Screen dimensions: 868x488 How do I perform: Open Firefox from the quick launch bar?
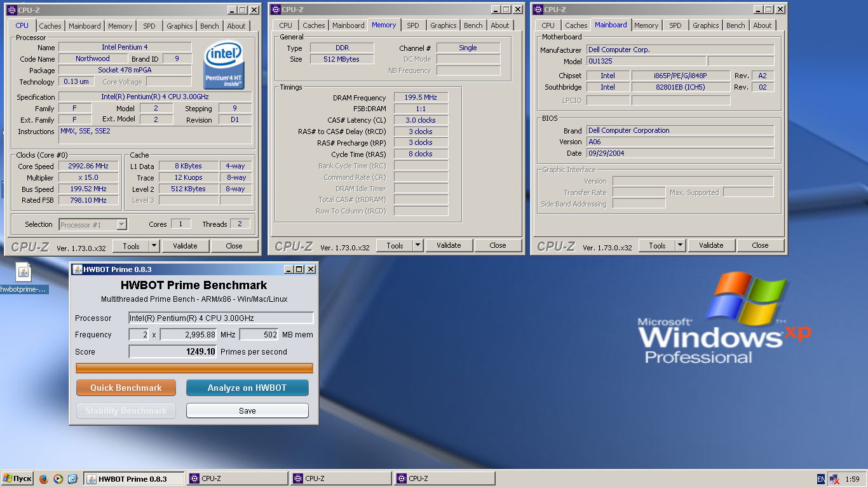pos(43,478)
